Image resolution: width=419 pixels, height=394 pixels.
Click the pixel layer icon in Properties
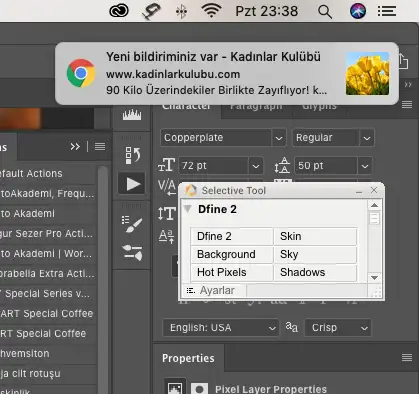(175, 387)
